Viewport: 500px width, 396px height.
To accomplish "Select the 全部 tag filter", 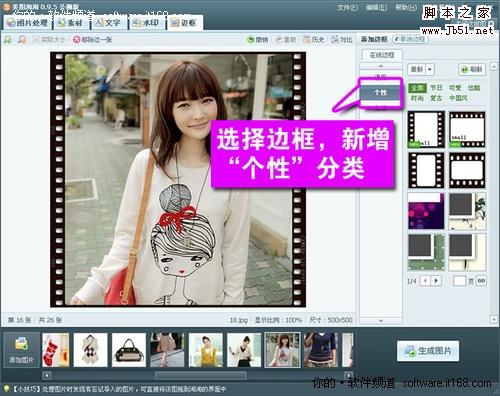I will click(x=417, y=88).
